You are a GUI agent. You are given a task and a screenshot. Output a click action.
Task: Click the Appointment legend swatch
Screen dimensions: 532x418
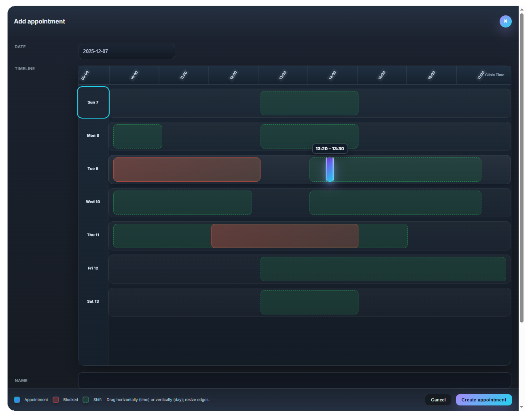pos(17,400)
